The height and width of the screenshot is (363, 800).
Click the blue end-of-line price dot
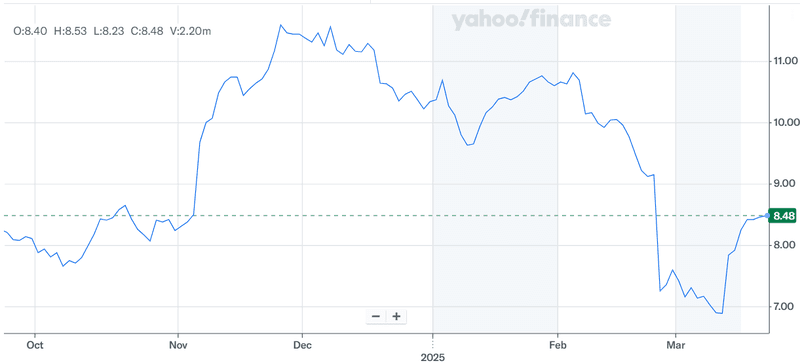click(767, 215)
